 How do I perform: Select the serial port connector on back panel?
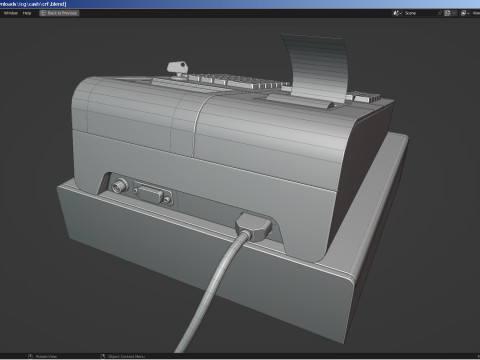click(x=153, y=194)
